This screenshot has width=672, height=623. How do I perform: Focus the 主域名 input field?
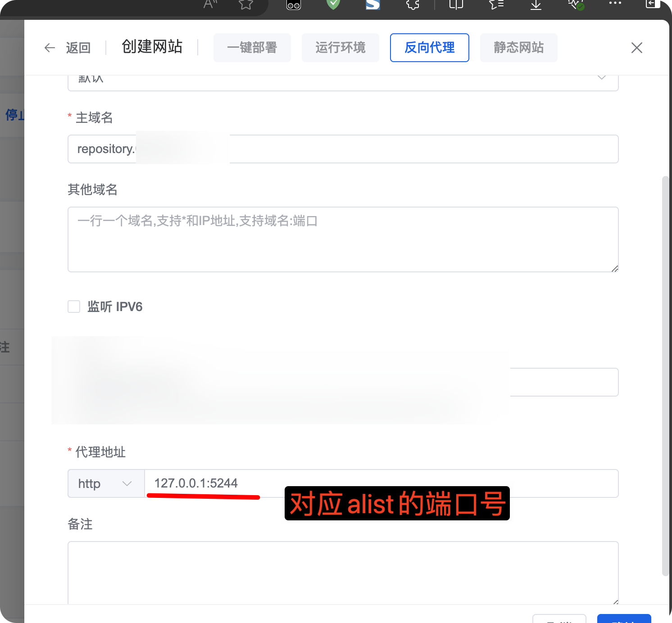343,149
